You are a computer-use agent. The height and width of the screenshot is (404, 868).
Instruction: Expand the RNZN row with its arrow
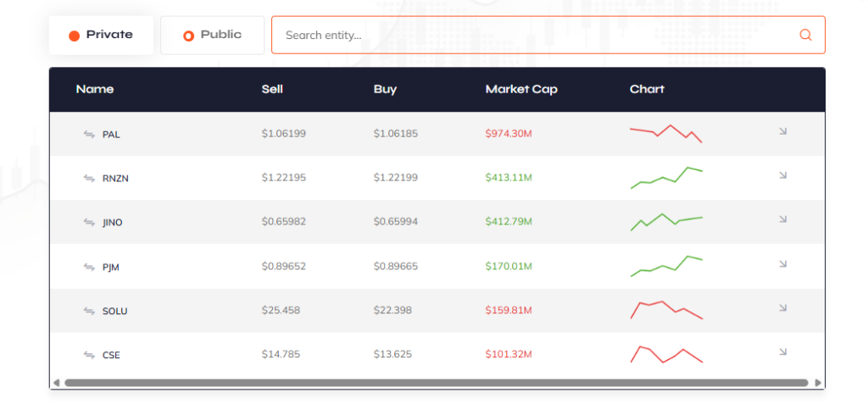click(x=782, y=175)
